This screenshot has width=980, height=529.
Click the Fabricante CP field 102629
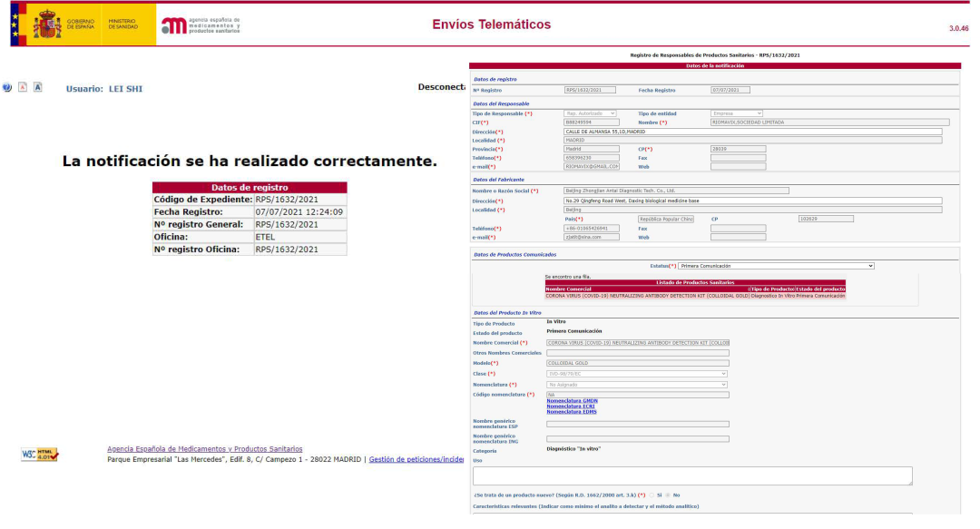click(x=826, y=219)
